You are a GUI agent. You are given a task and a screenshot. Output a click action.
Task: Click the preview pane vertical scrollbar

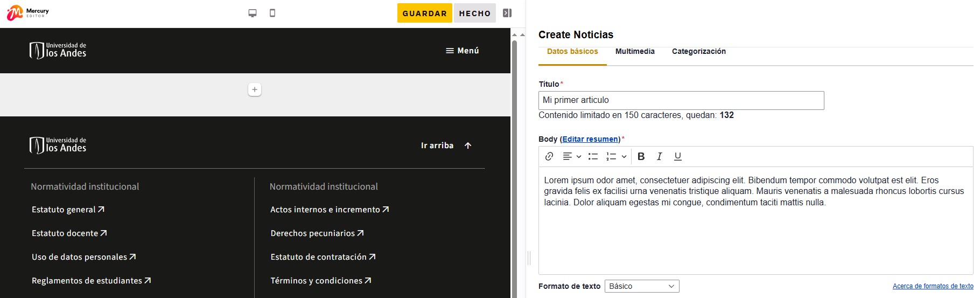tap(514, 162)
